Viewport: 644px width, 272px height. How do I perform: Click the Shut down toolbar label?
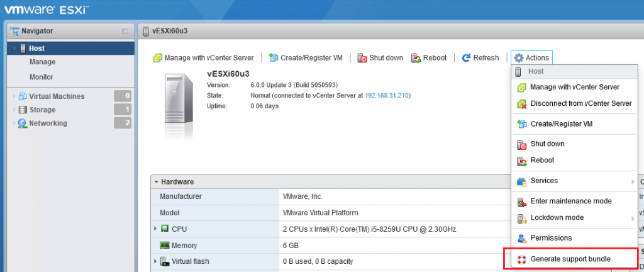click(x=386, y=58)
